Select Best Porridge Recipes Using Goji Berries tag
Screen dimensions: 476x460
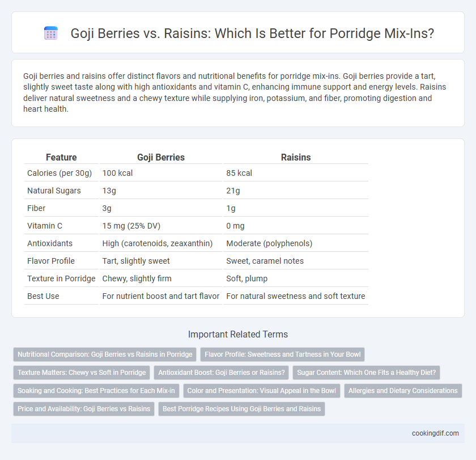tap(241, 409)
